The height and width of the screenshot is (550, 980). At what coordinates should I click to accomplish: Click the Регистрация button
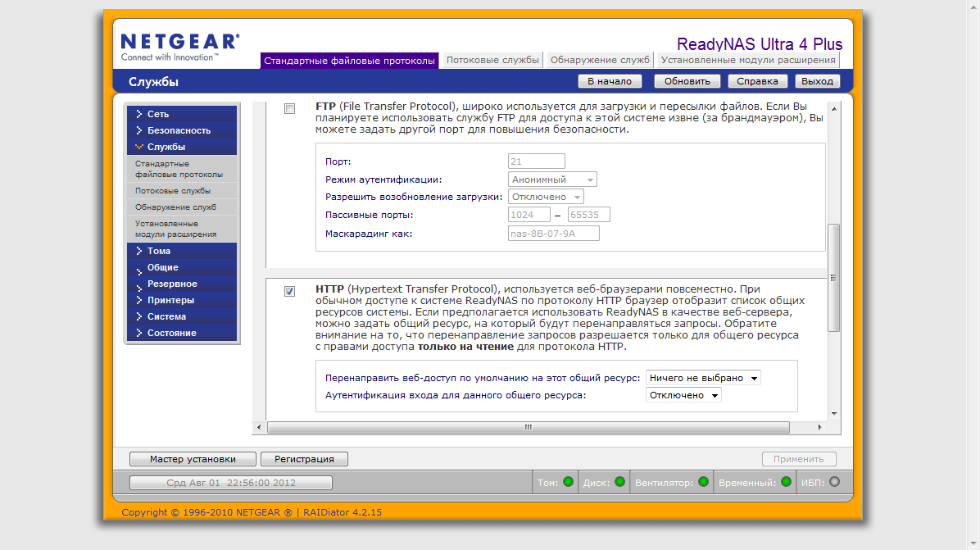pyautogui.click(x=304, y=459)
